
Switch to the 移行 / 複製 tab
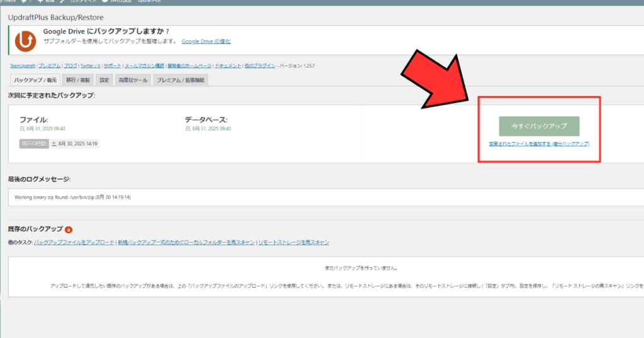(79, 80)
